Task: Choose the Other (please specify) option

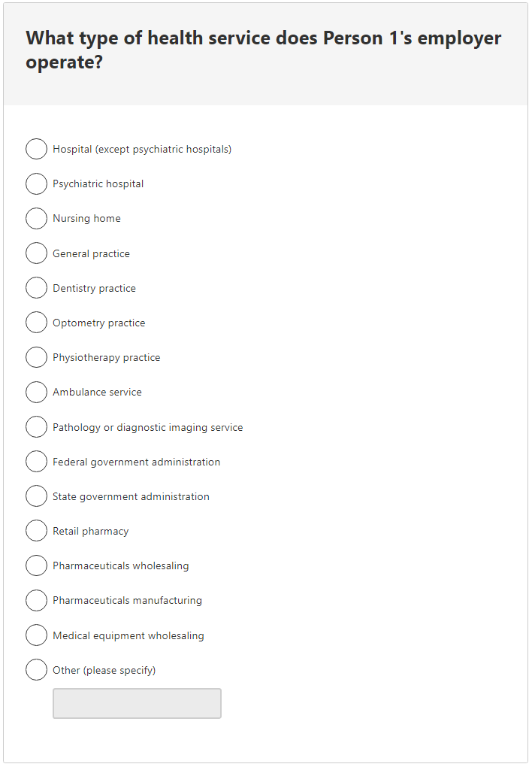Action: [x=36, y=669]
